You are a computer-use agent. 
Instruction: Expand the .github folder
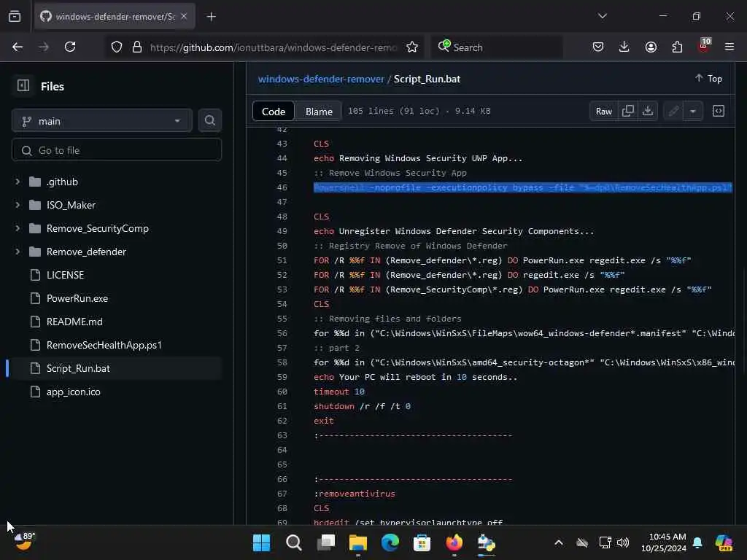[x=18, y=182]
